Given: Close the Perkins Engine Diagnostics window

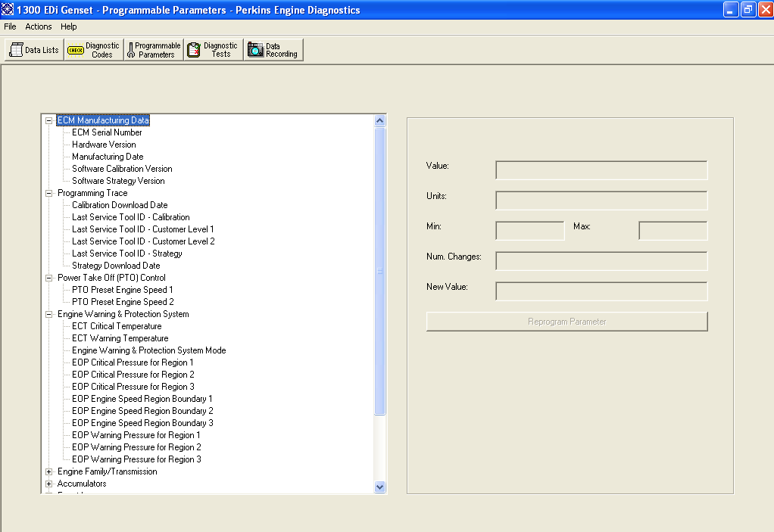Looking at the screenshot, I should coord(766,9).
